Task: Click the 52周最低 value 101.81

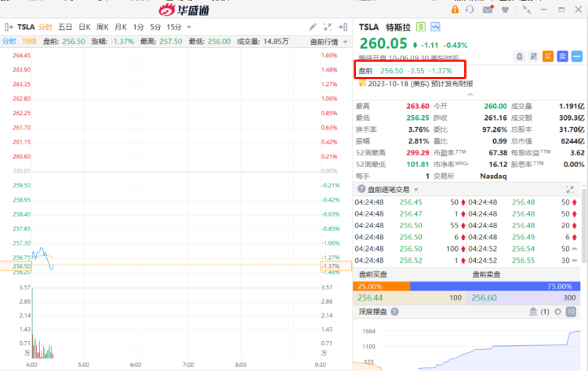Action: [x=417, y=164]
